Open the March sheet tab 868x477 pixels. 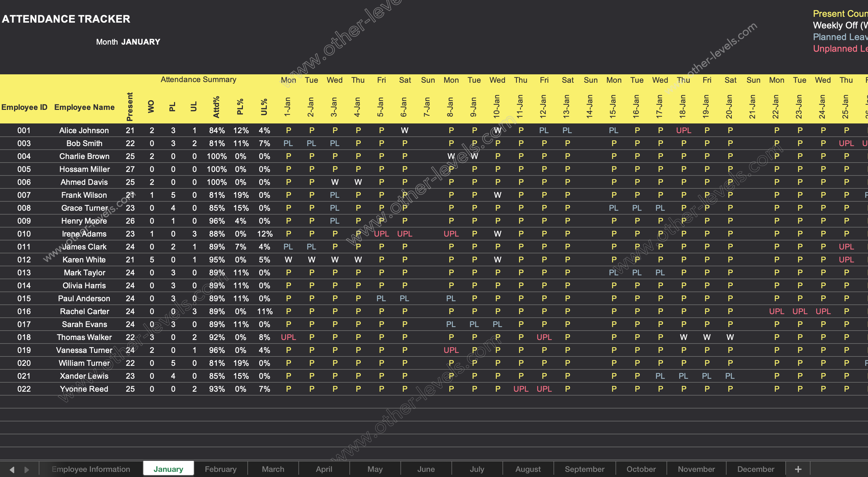tap(273, 469)
